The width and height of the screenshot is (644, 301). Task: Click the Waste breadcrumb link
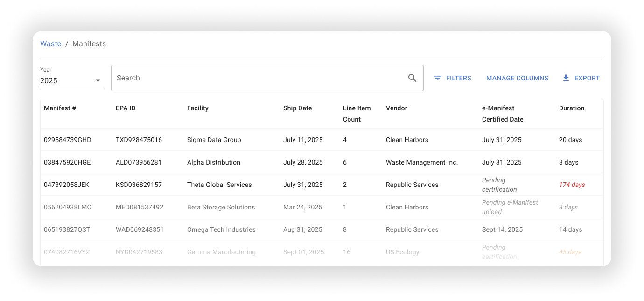[50, 44]
